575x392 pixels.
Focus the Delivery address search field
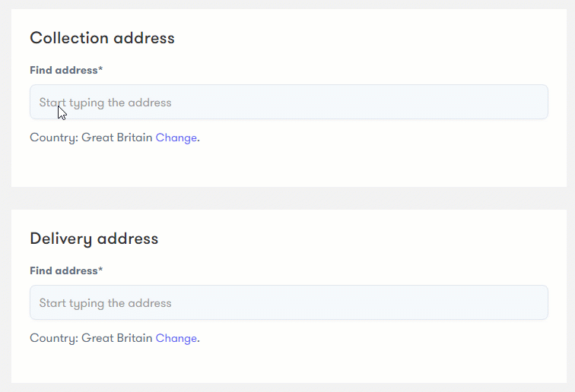tap(288, 302)
